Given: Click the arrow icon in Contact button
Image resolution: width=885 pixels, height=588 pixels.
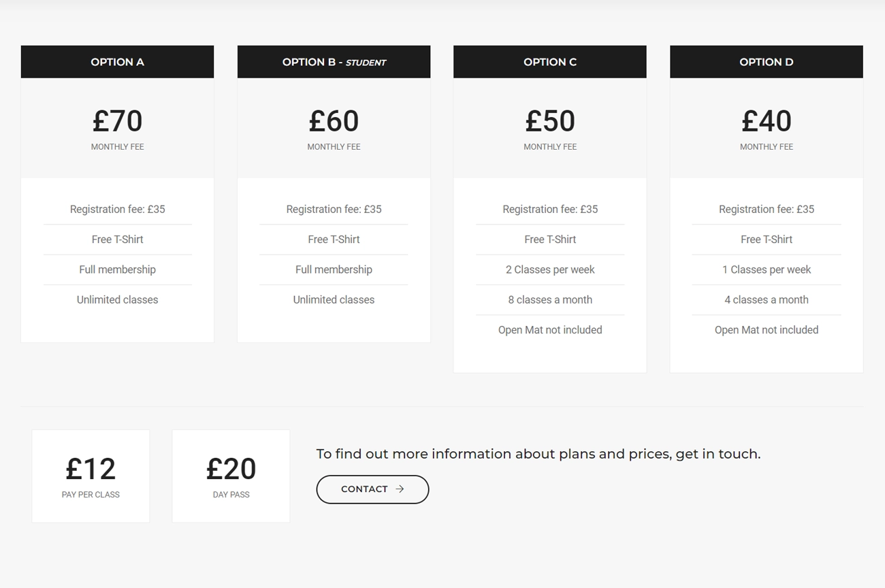Looking at the screenshot, I should click(400, 489).
